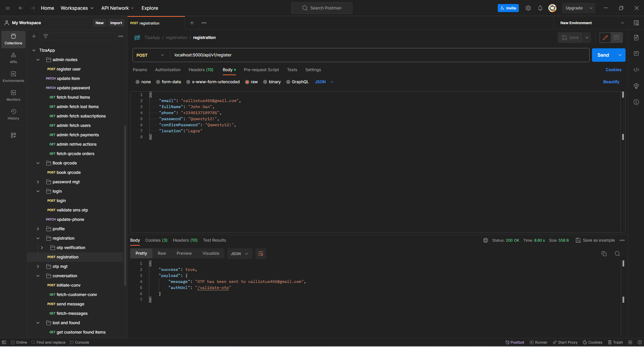Switch to the request Headers (10) tab
The height and width of the screenshot is (347, 644).
(x=201, y=70)
